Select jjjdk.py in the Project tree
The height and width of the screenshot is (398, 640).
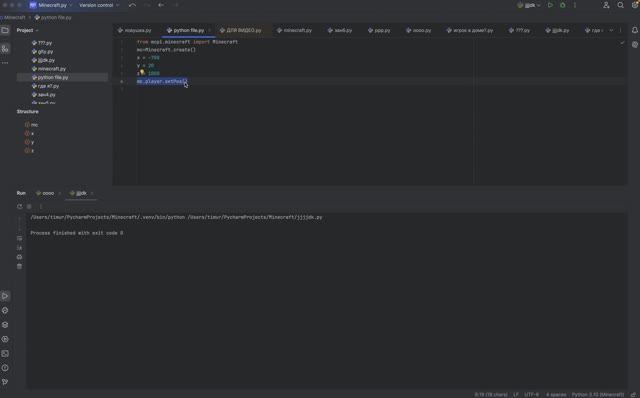pos(43,60)
